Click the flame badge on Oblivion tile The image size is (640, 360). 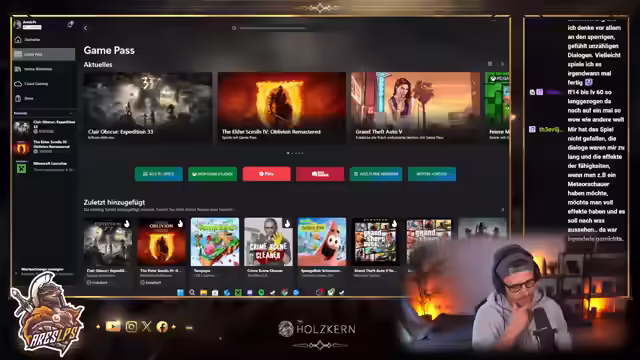click(180, 224)
